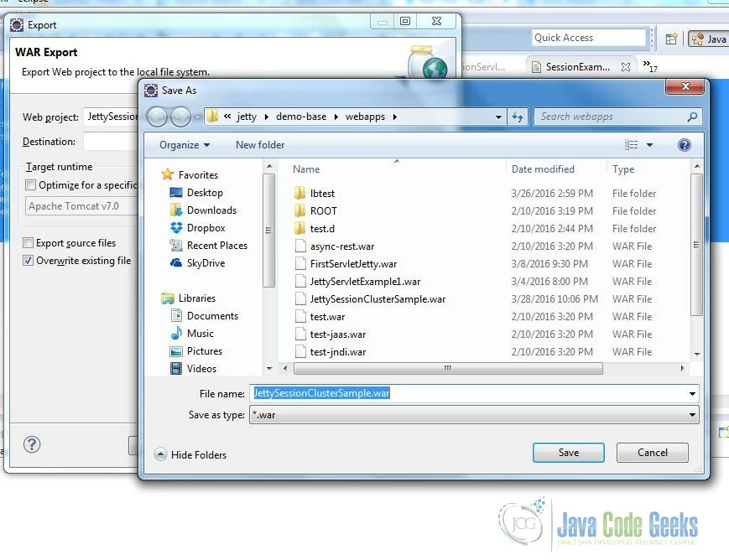Select the async-rest.war file

pyautogui.click(x=341, y=246)
